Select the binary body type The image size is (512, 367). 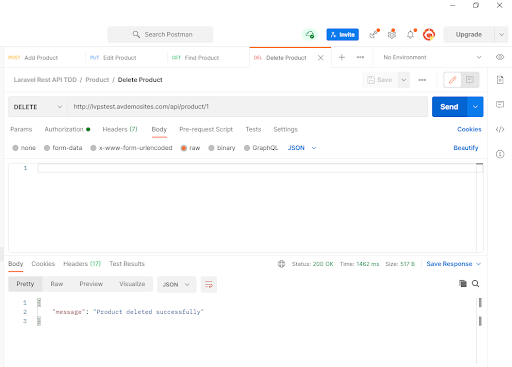click(222, 148)
